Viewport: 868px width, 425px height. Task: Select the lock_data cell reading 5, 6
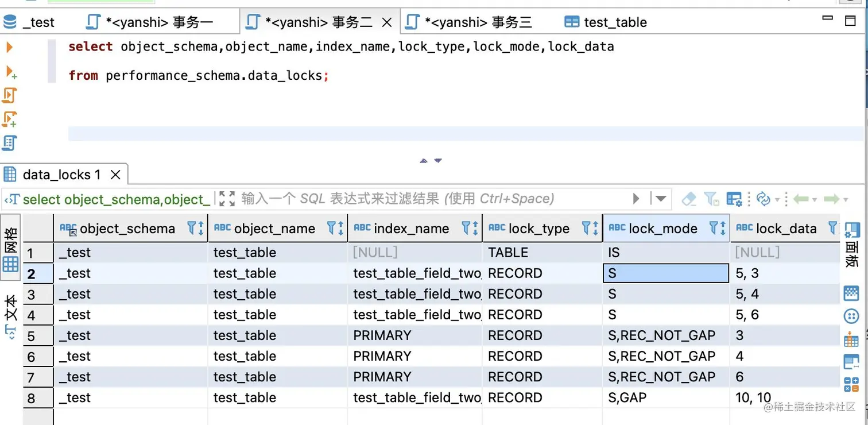785,315
